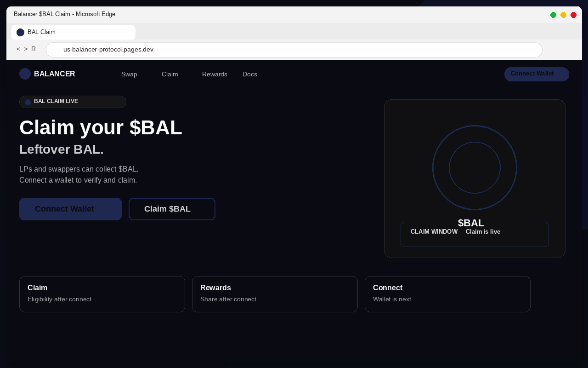Image resolution: width=588 pixels, height=368 pixels.
Task: Click the Rewards share card
Action: coord(275,294)
